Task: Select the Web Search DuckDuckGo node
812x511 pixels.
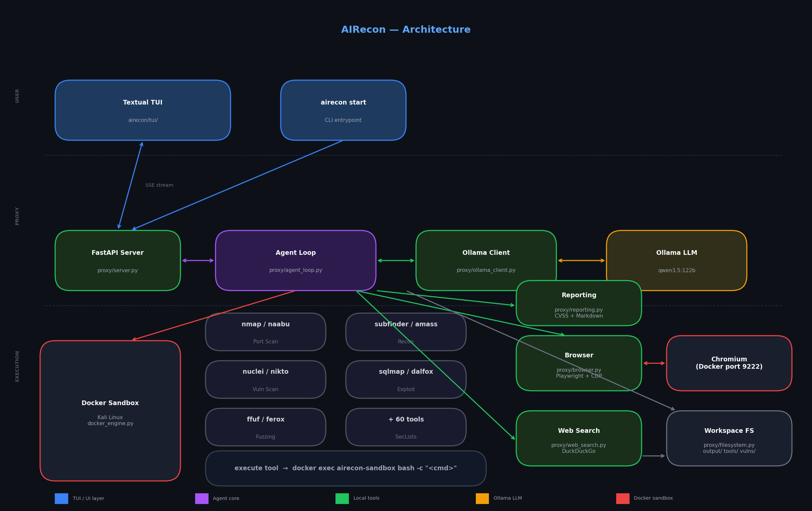Action: (579, 439)
